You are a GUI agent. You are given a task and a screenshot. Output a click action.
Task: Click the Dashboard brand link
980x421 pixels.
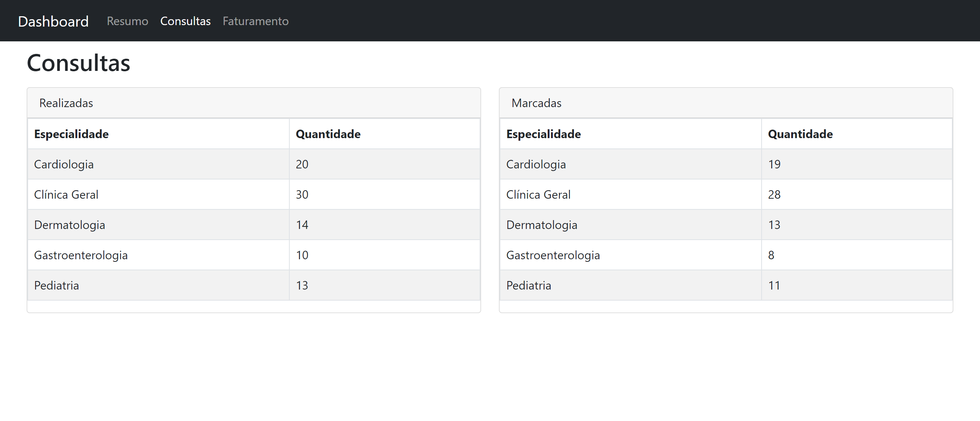click(x=53, y=21)
